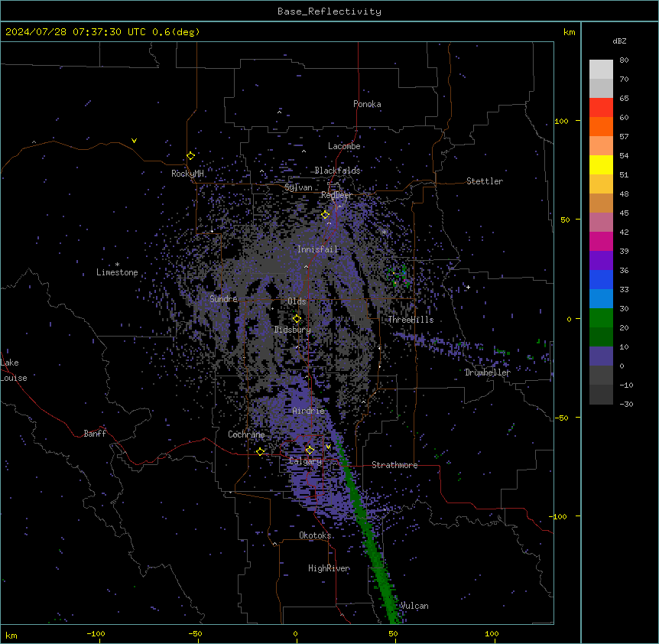The image size is (659, 644).
Task: Click the -100 tick on the bottom axis
Action: tap(96, 633)
